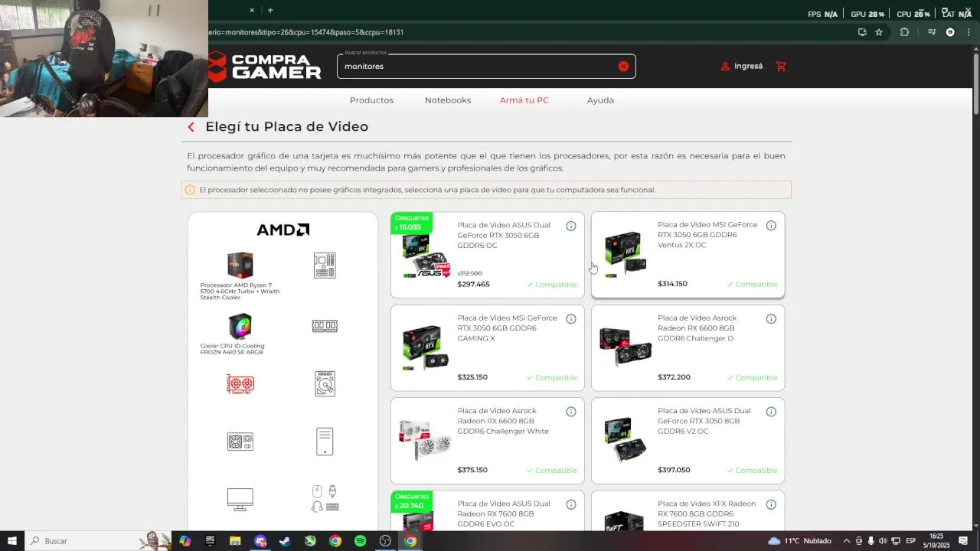
Task: Select the PC case step icon
Action: coord(325,442)
